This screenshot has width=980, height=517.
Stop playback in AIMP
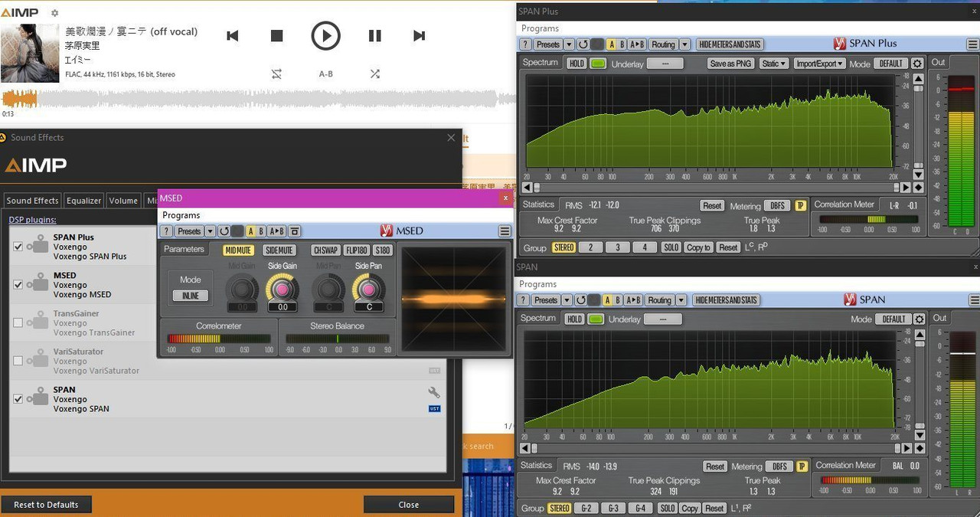[x=277, y=35]
